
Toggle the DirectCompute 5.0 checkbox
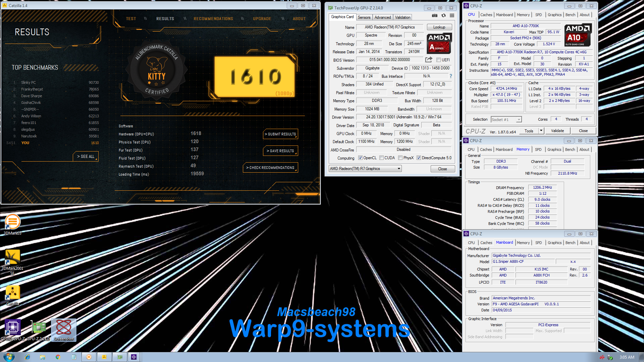[x=419, y=158]
